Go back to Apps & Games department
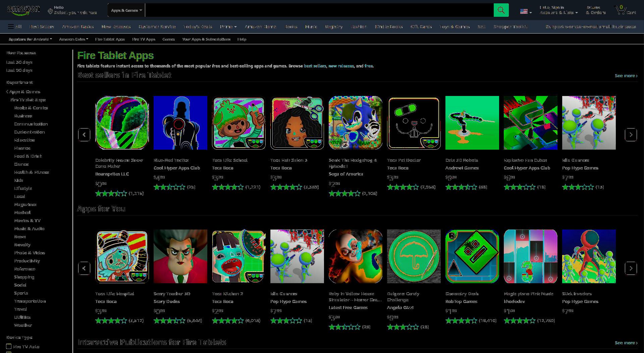Screen dimensions: 644x353 [x=23, y=92]
